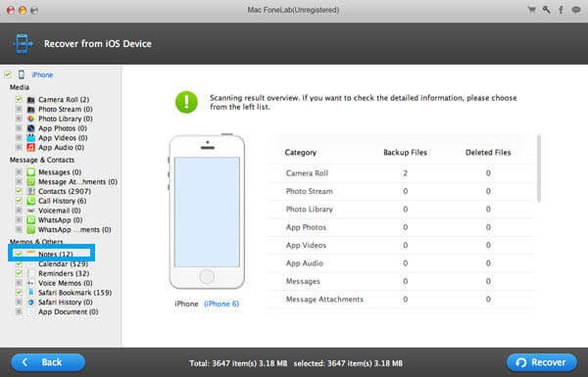The height and width of the screenshot is (377, 588).
Task: Toggle the Camera Roll checkbox
Action: (19, 99)
